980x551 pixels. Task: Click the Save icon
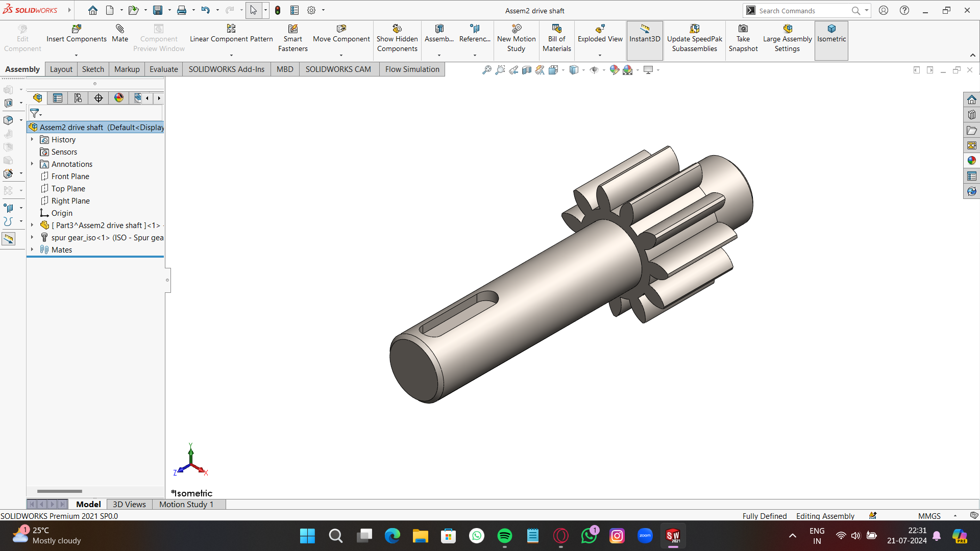point(158,10)
